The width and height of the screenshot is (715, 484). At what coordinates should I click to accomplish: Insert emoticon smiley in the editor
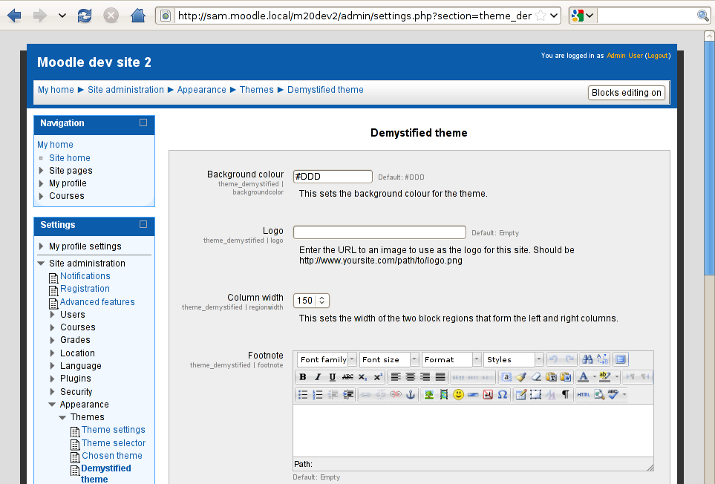(x=458, y=395)
